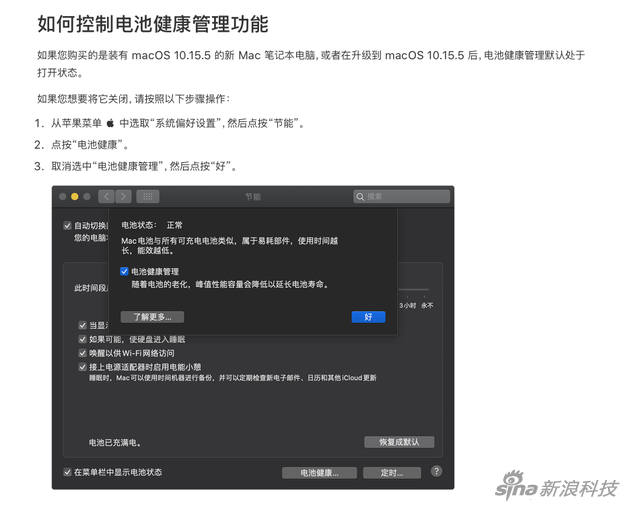Click the 节能 window title
This screenshot has width=630, height=510.
coord(253,197)
